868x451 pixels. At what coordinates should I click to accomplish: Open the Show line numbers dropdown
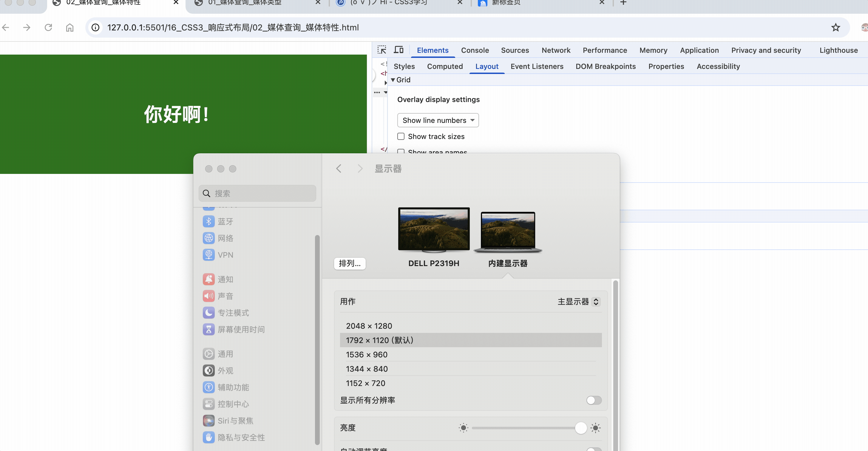pyautogui.click(x=438, y=120)
